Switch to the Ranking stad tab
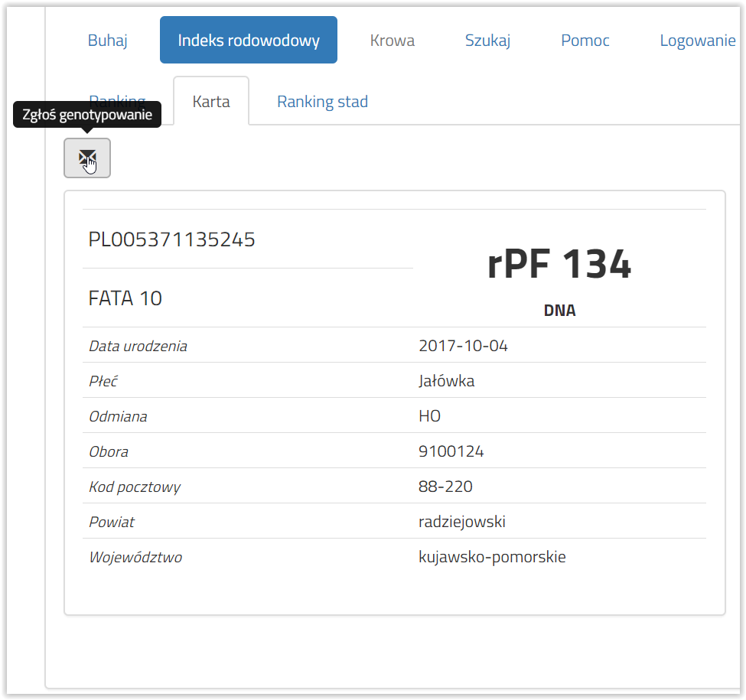The height and width of the screenshot is (700, 746). [x=322, y=102]
